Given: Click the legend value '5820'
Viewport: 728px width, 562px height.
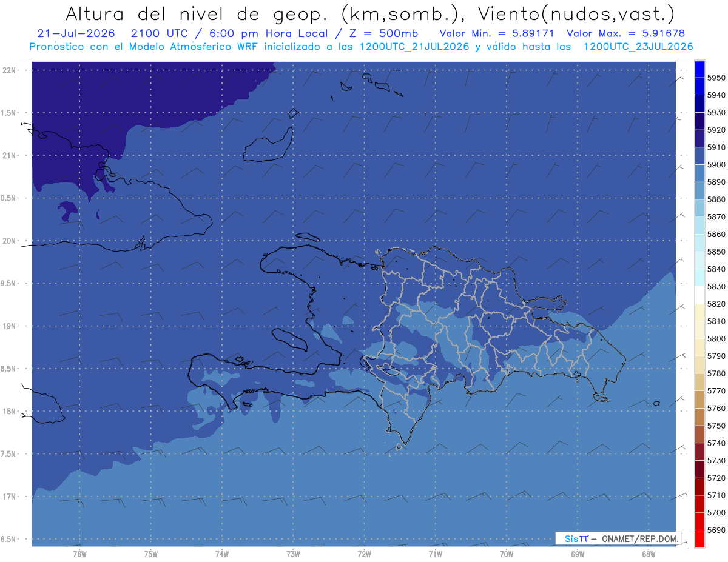Looking at the screenshot, I should [716, 304].
